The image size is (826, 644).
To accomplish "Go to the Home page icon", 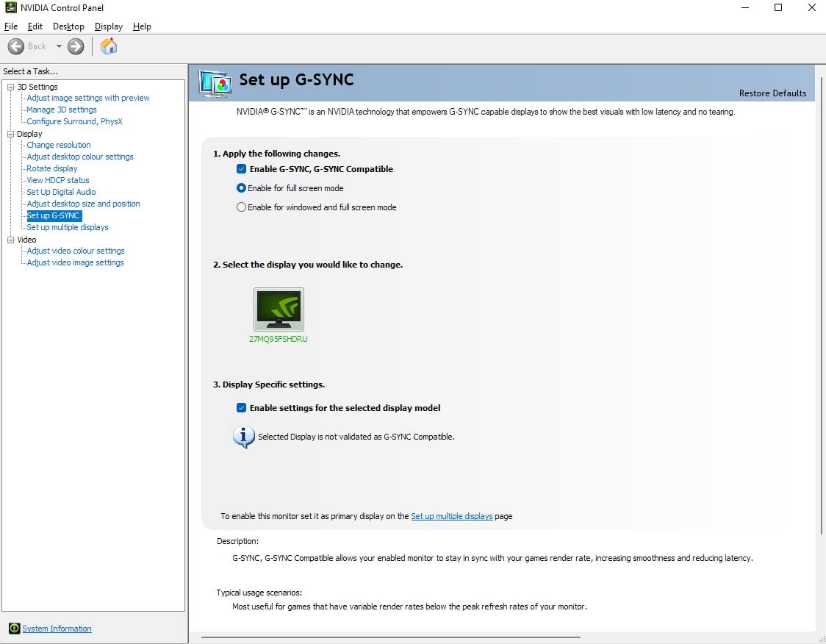I will pos(109,46).
